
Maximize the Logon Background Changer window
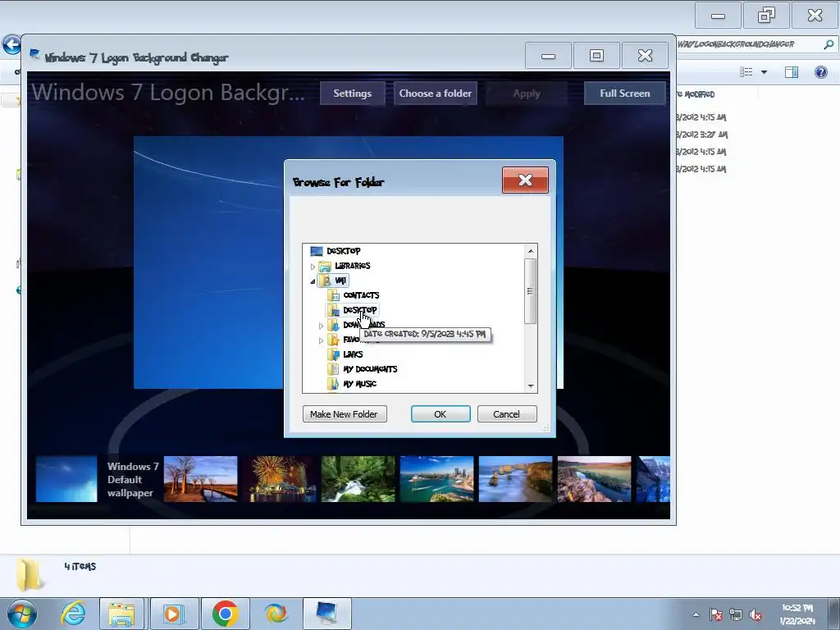point(596,56)
